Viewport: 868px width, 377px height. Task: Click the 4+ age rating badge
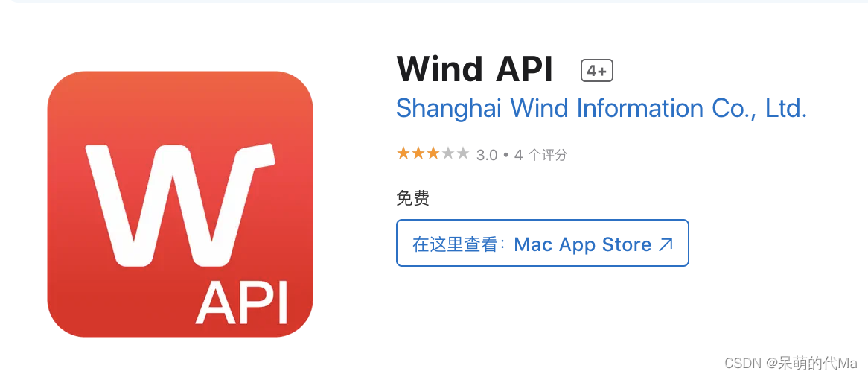[597, 71]
